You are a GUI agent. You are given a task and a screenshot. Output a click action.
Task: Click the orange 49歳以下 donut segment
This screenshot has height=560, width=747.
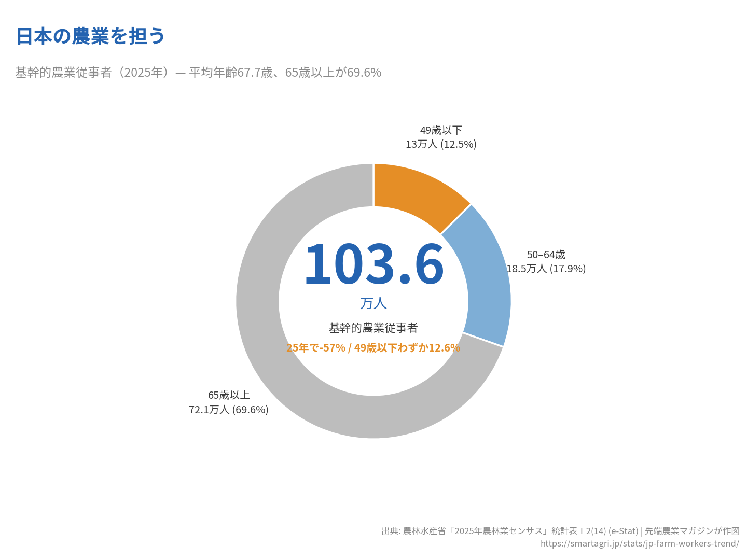[415, 192]
